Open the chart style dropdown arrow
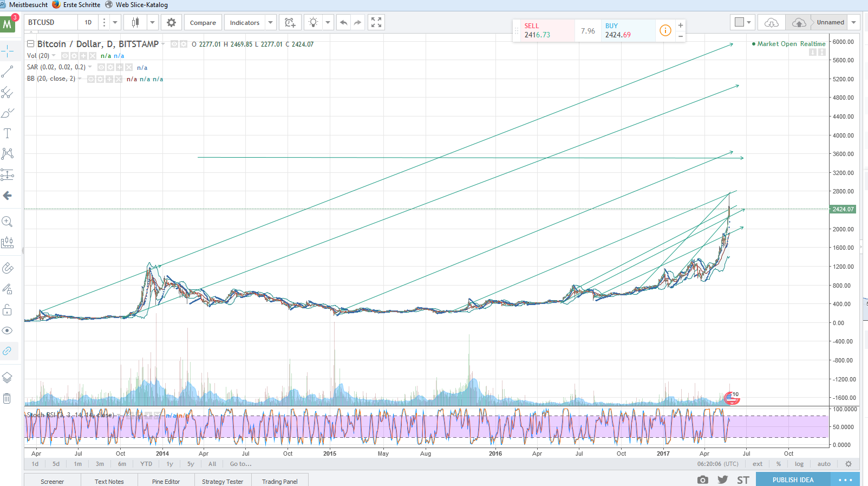Viewport: 868px width, 486px height. click(153, 23)
